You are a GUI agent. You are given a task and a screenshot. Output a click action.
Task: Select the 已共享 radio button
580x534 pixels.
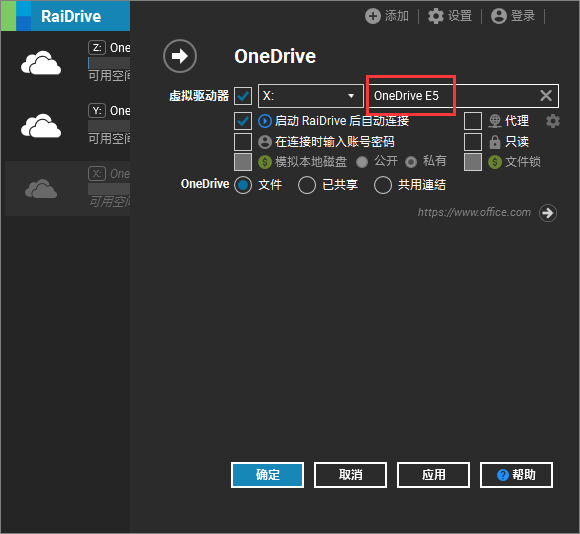tap(307, 185)
